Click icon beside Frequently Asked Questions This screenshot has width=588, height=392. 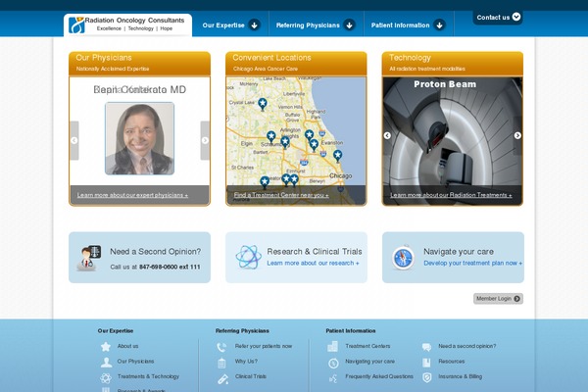(x=333, y=378)
